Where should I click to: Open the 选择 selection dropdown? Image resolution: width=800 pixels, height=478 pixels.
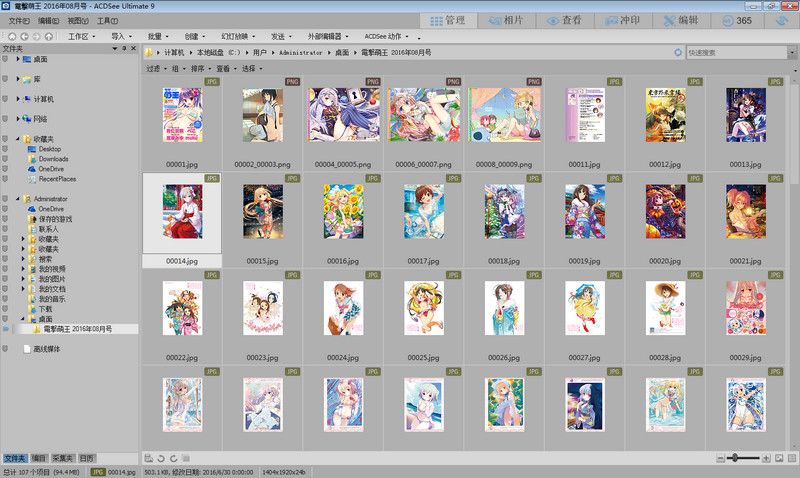[252, 68]
